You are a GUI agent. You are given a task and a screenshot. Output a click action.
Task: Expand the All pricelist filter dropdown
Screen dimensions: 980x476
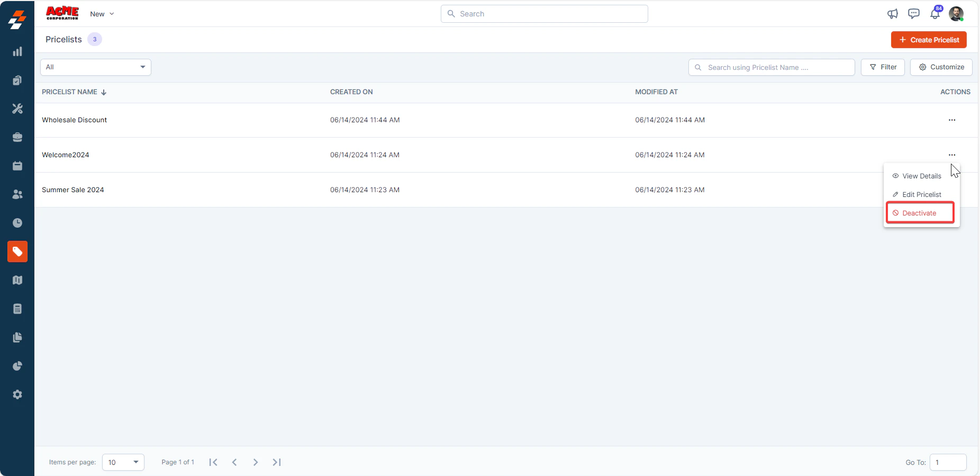(96, 67)
